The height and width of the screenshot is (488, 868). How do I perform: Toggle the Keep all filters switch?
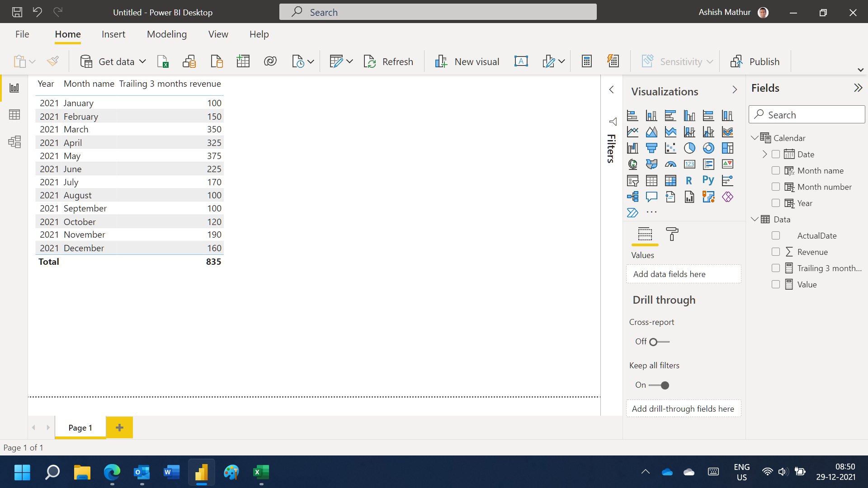pyautogui.click(x=659, y=385)
